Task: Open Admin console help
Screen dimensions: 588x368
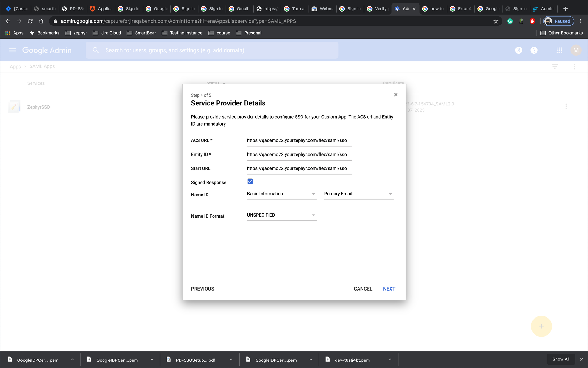Action: (534, 50)
